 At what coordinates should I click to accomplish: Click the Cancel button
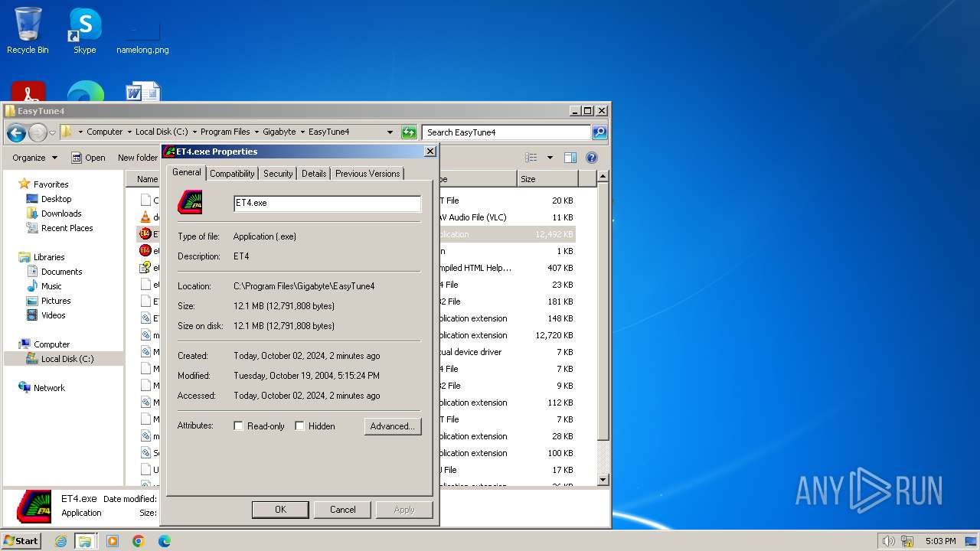(342, 510)
